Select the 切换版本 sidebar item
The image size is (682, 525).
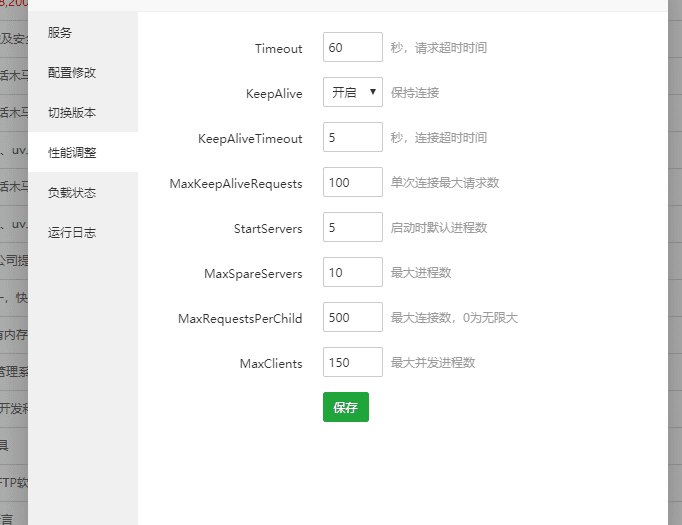click(72, 113)
